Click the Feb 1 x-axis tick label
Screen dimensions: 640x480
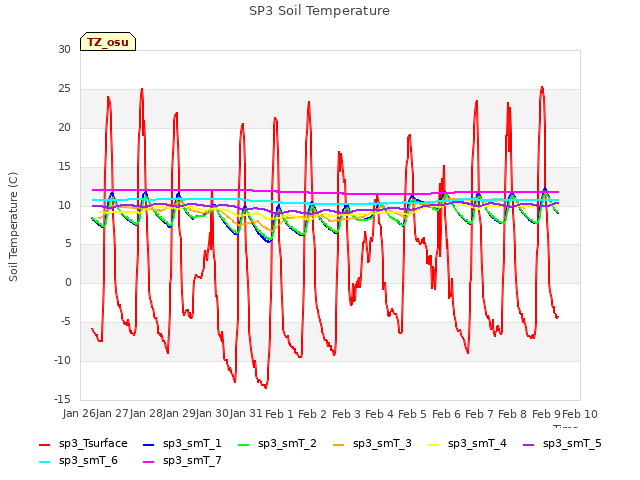point(279,414)
